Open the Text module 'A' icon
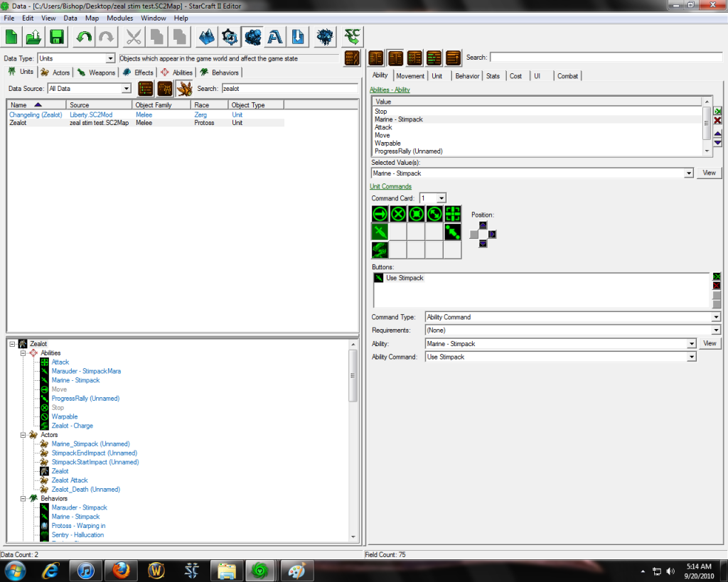 [275, 37]
